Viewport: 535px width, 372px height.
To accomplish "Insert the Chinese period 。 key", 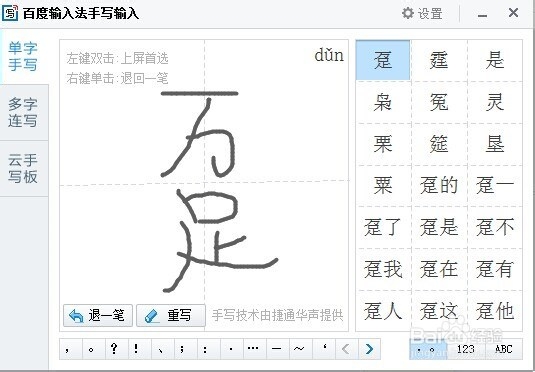I will point(93,349).
